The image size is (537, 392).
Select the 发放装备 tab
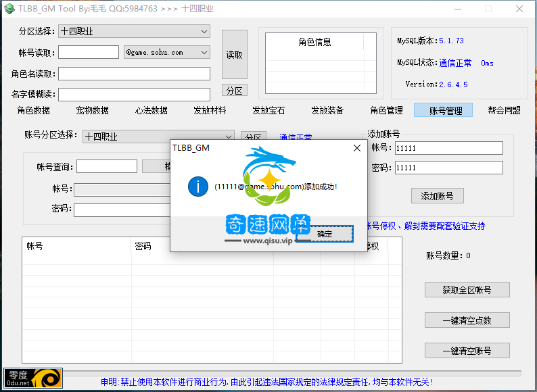coord(327,110)
